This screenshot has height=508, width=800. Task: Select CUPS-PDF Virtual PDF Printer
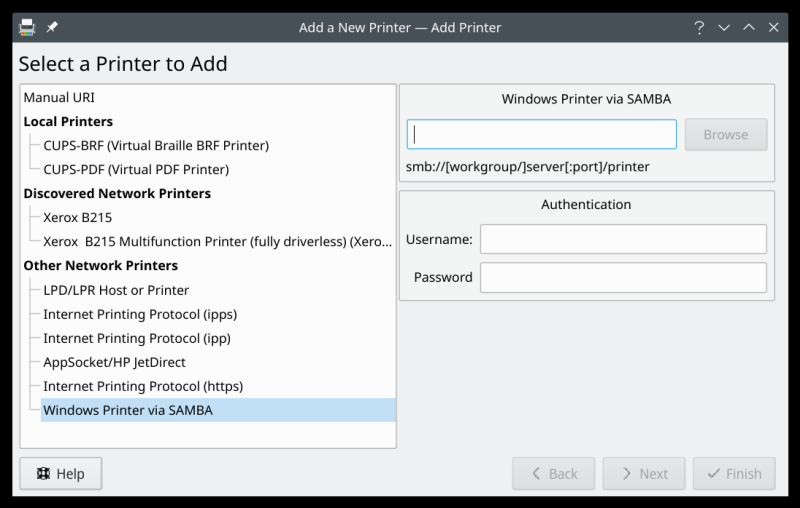pyautogui.click(x=136, y=169)
